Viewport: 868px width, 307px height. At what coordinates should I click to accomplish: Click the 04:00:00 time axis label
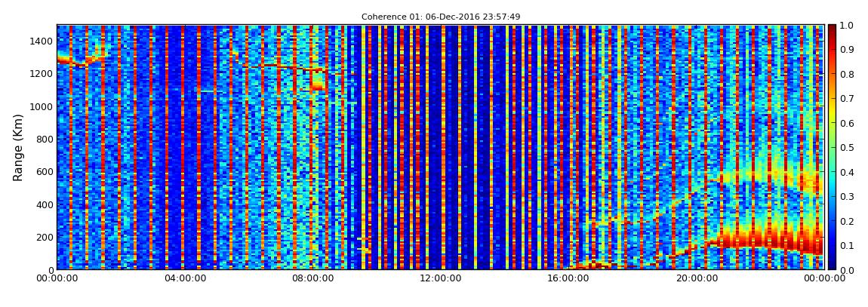point(185,279)
